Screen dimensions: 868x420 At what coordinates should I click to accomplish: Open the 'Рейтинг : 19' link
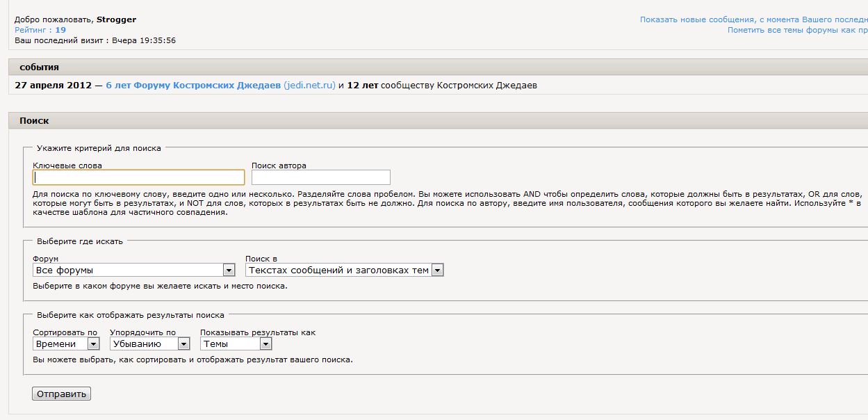[40, 30]
